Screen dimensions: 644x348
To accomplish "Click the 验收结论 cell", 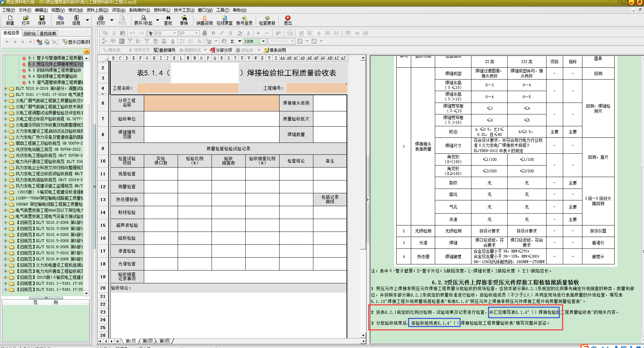I will [228, 288].
